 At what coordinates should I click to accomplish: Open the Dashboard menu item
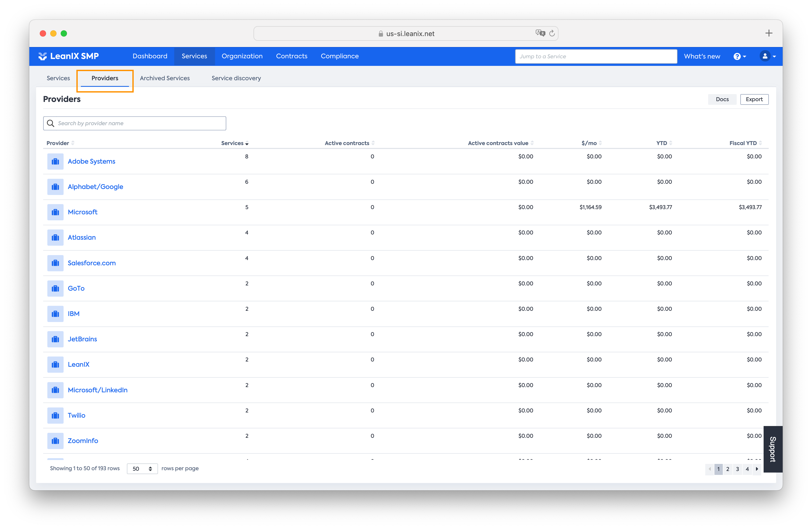click(150, 56)
